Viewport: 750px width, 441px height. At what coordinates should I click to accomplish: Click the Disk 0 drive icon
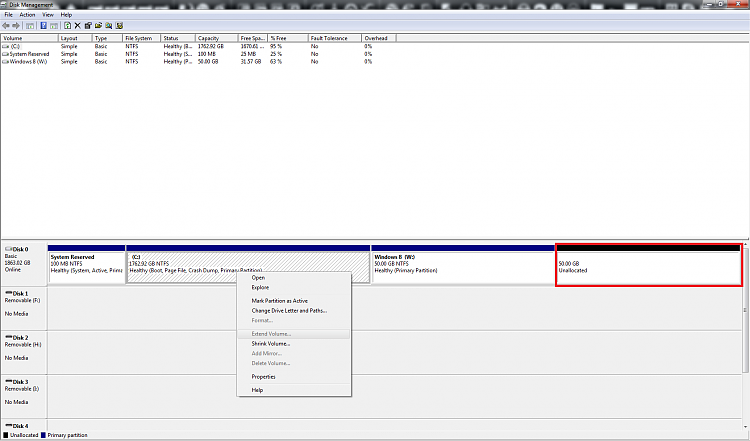[x=9, y=249]
